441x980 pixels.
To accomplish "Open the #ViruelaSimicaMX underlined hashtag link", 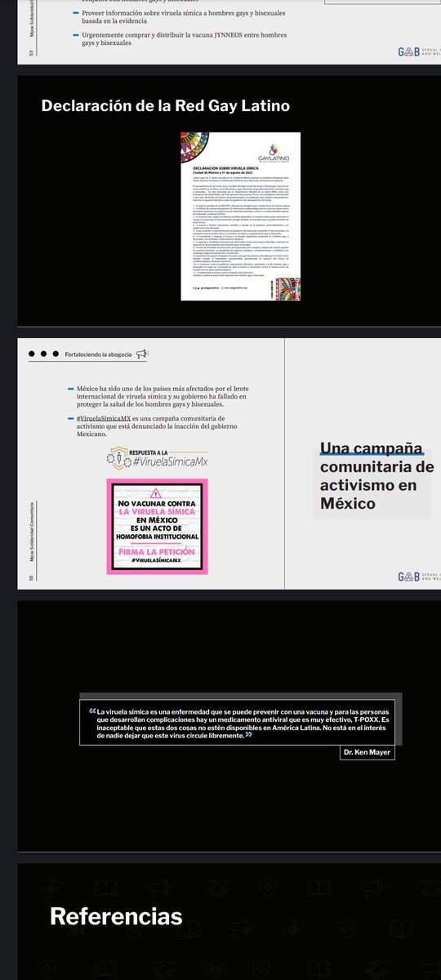I will (x=102, y=417).
